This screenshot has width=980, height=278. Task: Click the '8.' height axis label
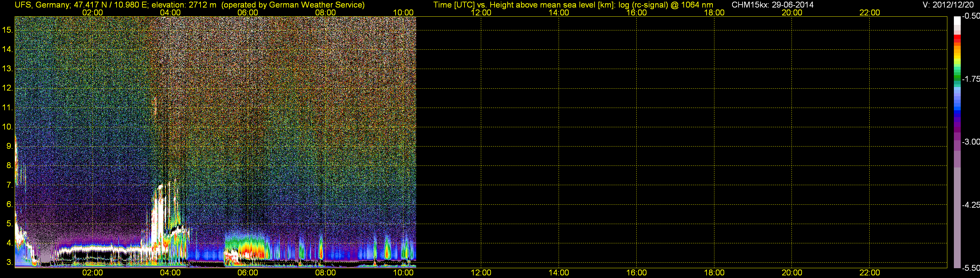point(9,165)
